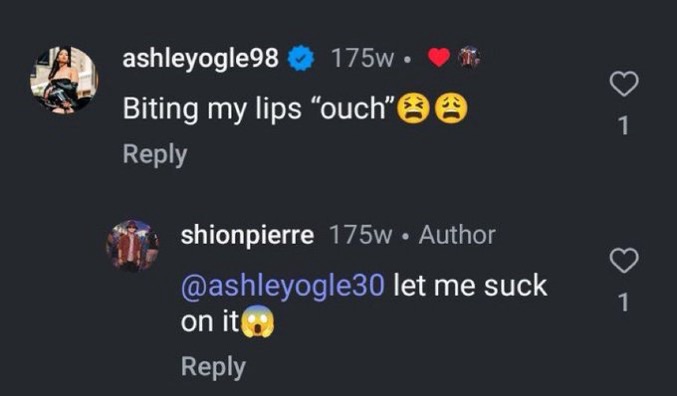The height and width of the screenshot is (396, 677).
Task: Like shionpierre's reply with the heart icon
Action: tap(624, 260)
